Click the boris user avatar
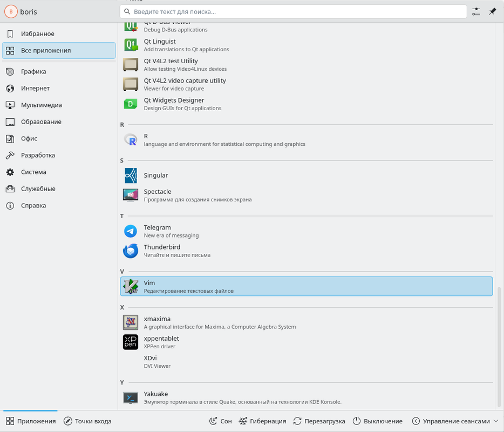Screen dimensions: 504x432 point(11,11)
